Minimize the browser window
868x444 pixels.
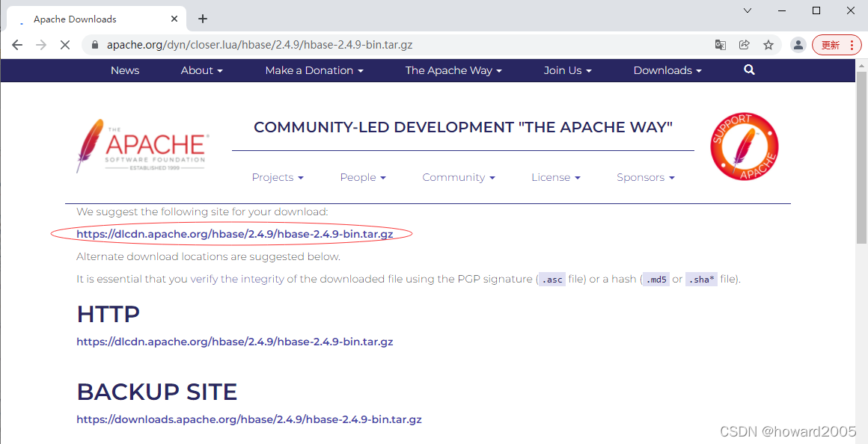[x=782, y=10]
